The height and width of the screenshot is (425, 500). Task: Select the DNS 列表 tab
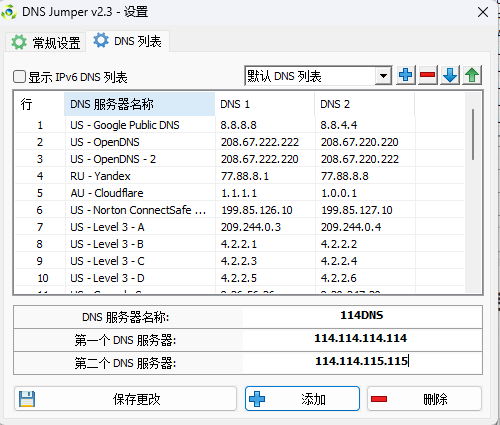tap(127, 41)
